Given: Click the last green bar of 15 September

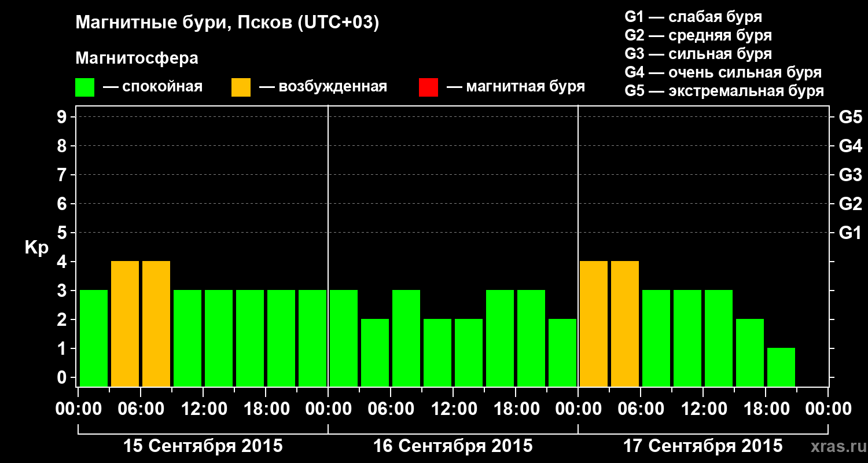Looking at the screenshot, I should 312,338.
